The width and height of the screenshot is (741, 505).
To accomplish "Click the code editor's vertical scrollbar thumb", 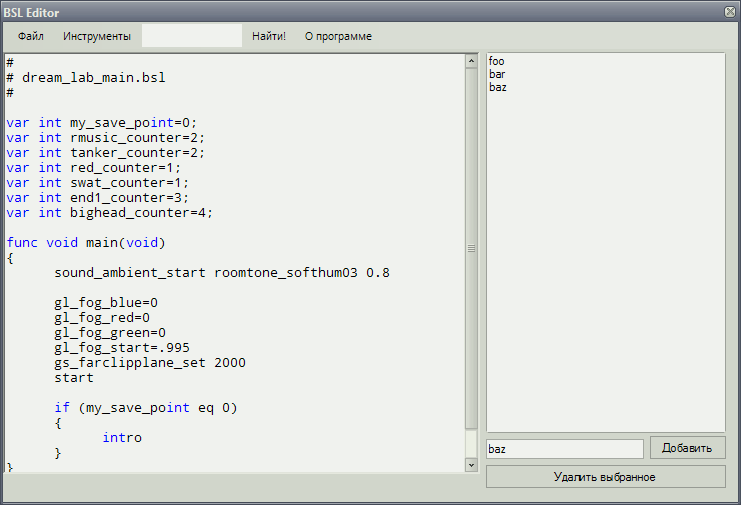I will pyautogui.click(x=471, y=248).
